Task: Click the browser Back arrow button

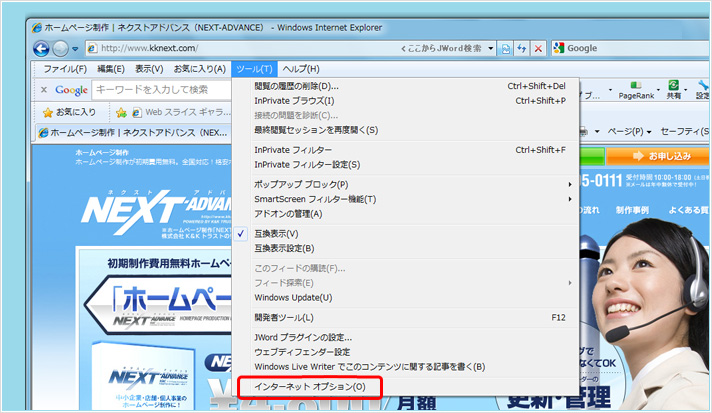Action: click(x=41, y=49)
